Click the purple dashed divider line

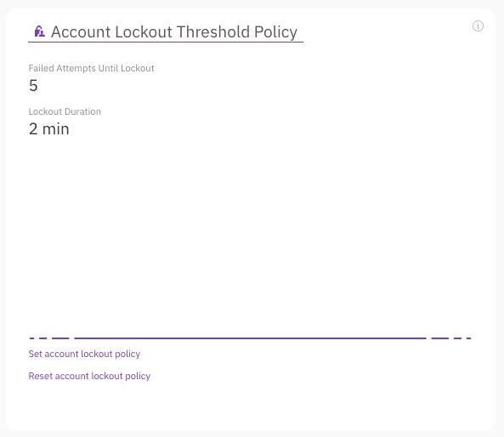tap(250, 338)
